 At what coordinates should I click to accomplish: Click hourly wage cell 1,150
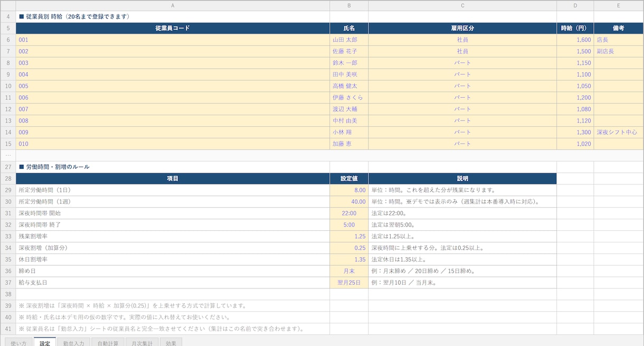coord(575,63)
